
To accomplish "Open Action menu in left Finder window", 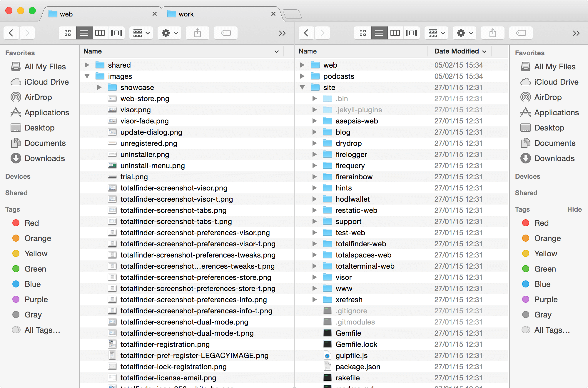I will pyautogui.click(x=166, y=33).
